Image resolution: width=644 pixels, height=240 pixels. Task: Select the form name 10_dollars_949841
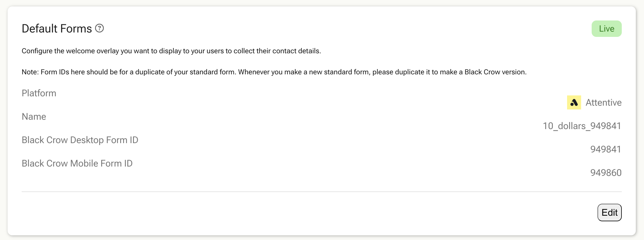click(x=582, y=126)
